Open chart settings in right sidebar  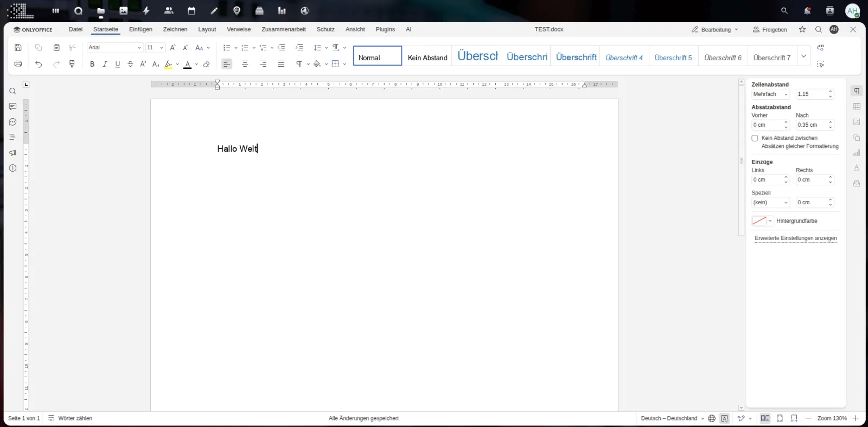click(x=857, y=153)
